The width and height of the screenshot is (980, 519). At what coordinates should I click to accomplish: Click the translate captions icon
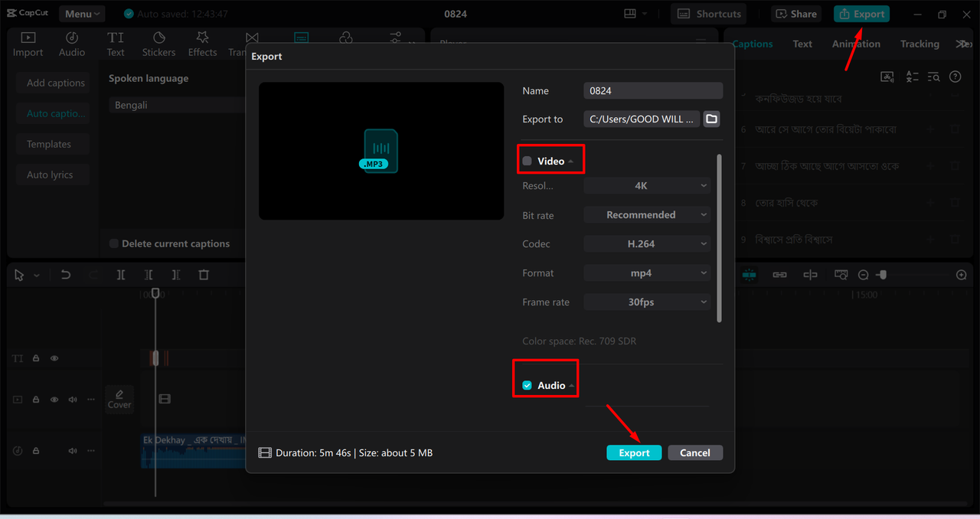click(912, 77)
